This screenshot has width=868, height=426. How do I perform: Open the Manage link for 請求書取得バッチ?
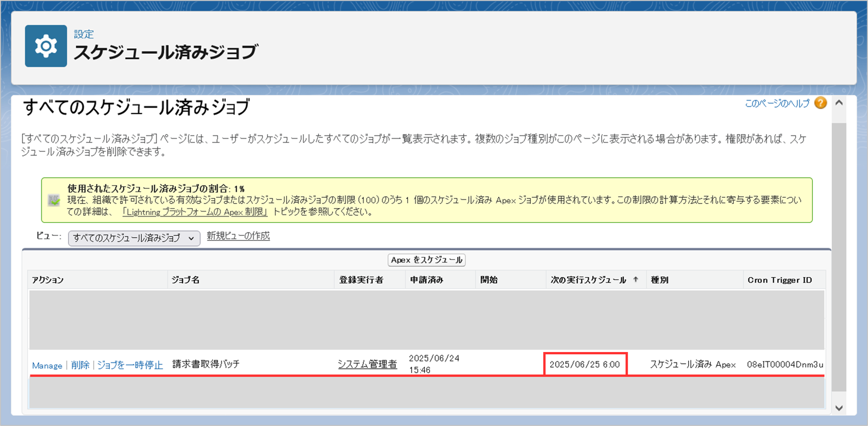[47, 365]
